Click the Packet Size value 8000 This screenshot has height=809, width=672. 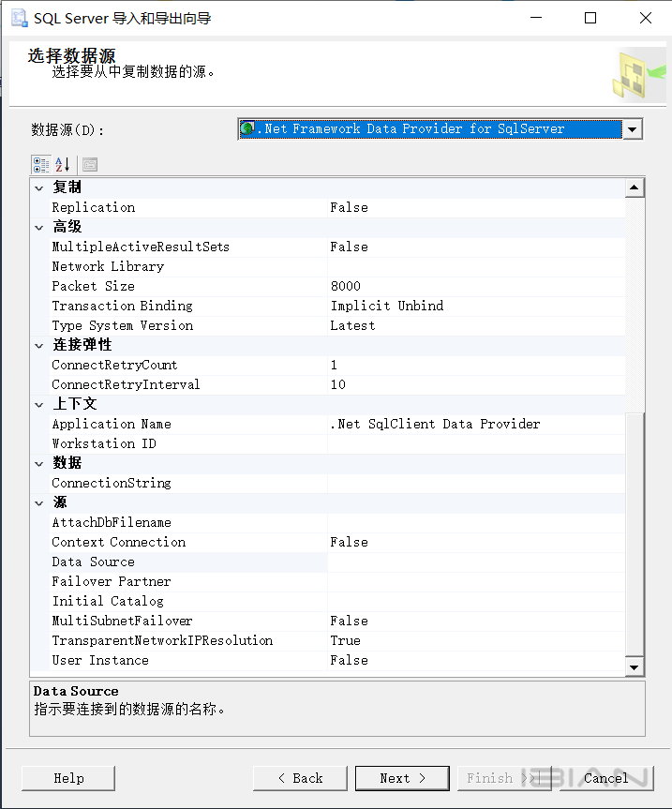click(346, 286)
